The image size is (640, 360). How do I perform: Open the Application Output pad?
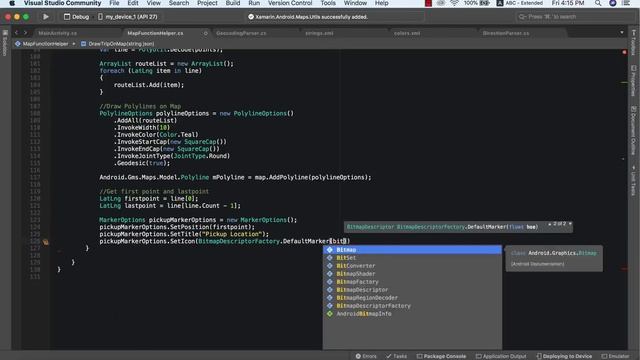pyautogui.click(x=501, y=356)
